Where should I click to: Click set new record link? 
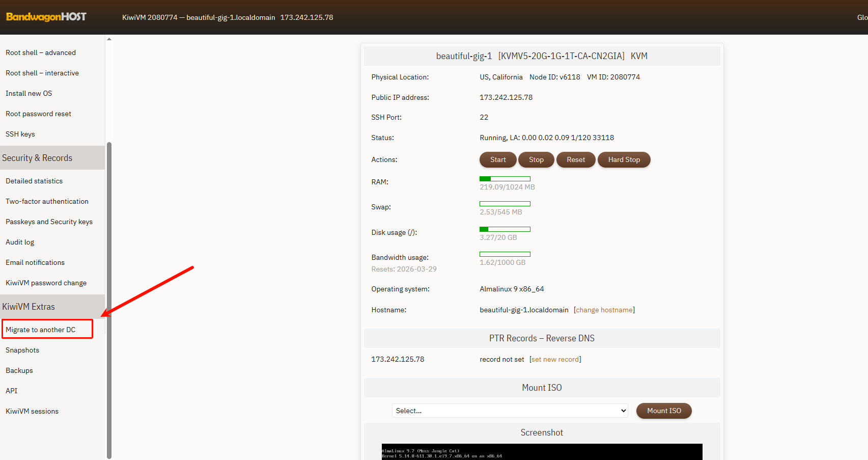tap(555, 359)
